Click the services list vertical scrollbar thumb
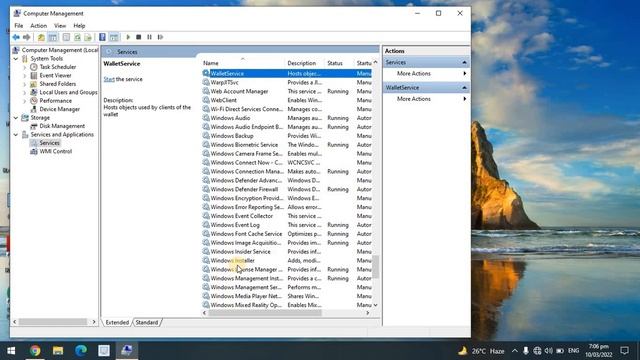This screenshot has width=640, height=360. point(376,267)
